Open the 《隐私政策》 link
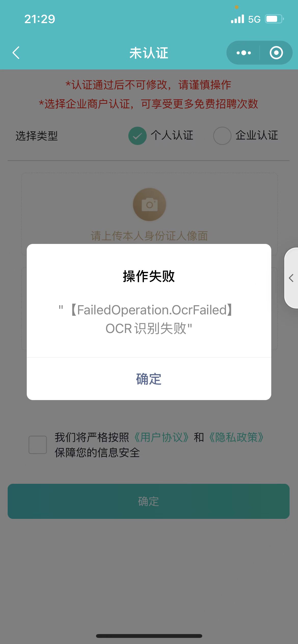This screenshot has width=298, height=644. click(x=236, y=437)
